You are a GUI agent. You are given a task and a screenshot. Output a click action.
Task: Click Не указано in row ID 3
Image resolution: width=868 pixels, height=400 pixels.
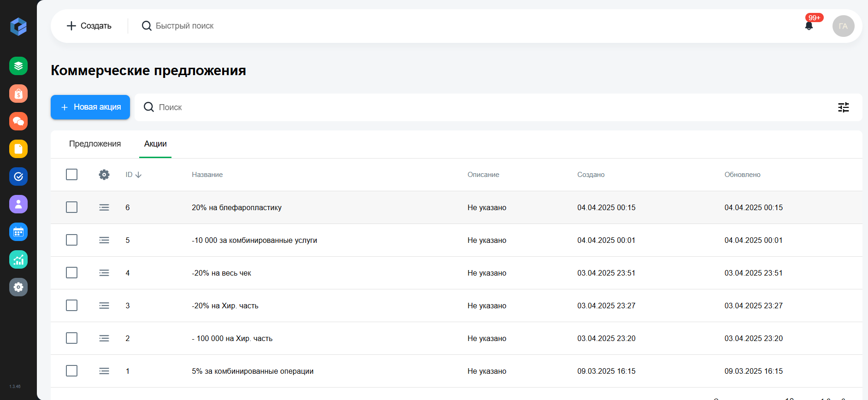point(487,306)
